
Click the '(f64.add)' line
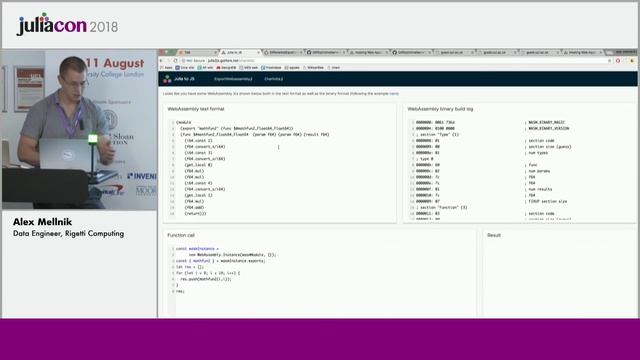(194, 207)
